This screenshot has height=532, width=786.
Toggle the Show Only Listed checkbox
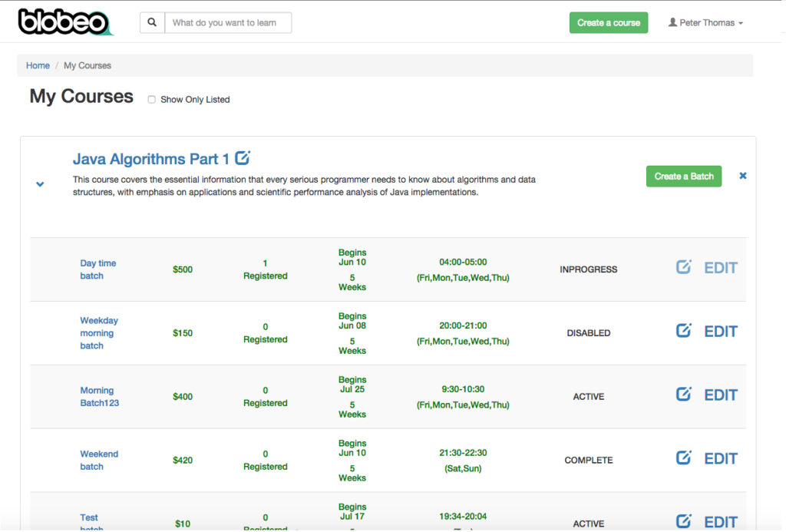[151, 100]
